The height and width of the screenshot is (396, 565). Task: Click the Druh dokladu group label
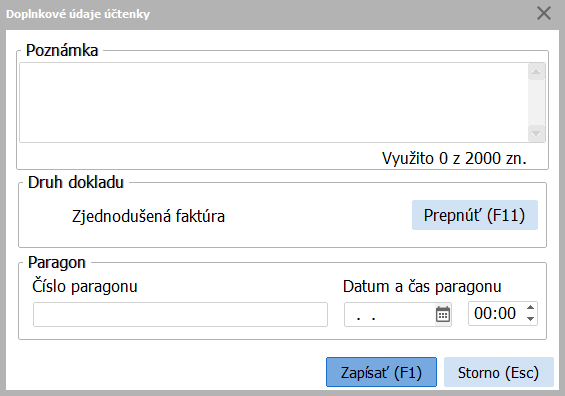click(x=76, y=182)
